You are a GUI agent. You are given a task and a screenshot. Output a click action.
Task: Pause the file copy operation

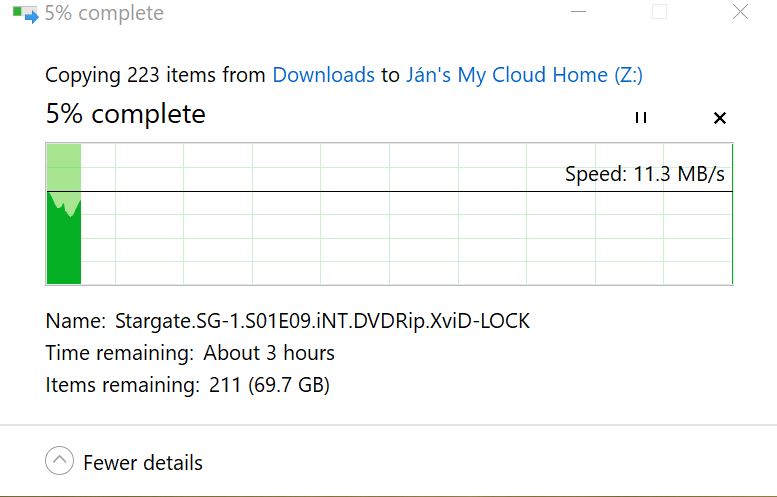pyautogui.click(x=641, y=117)
